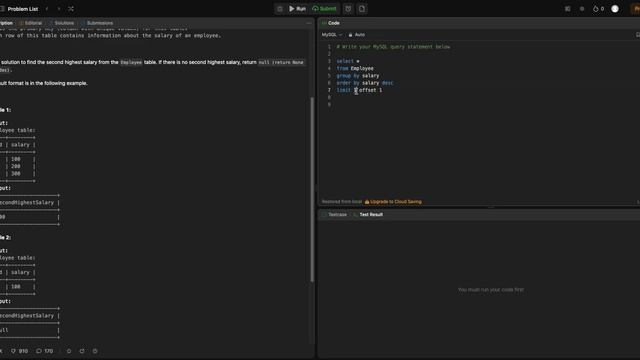640x360 pixels.
Task: Open layout manager icon in top bar
Action: click(567, 9)
